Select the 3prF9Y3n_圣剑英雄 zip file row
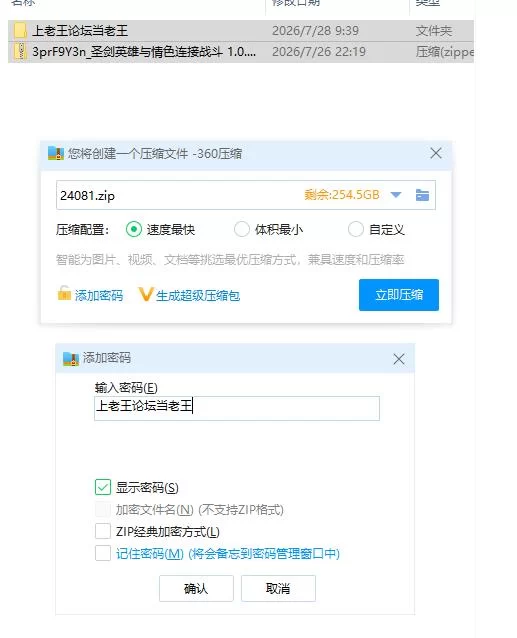 click(241, 52)
